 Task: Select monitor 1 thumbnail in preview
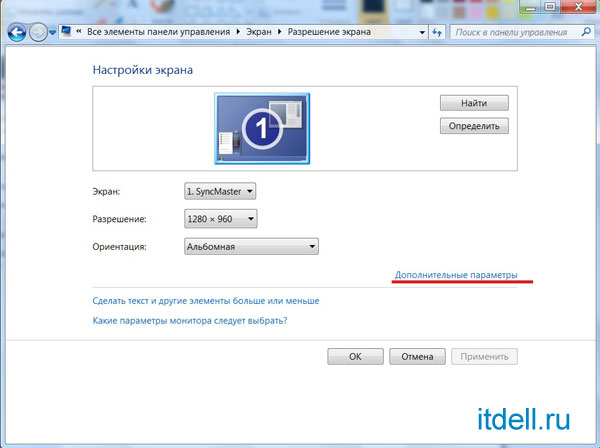tap(262, 129)
